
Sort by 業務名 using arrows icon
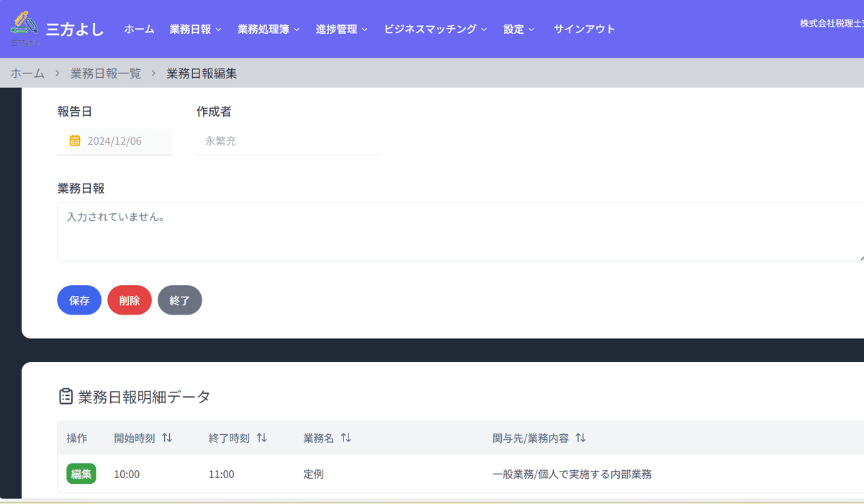tap(346, 438)
